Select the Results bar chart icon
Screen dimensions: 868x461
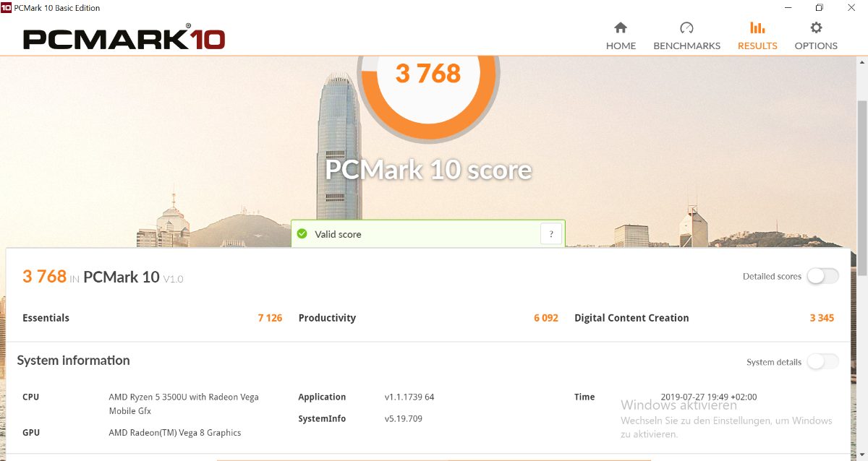click(757, 28)
